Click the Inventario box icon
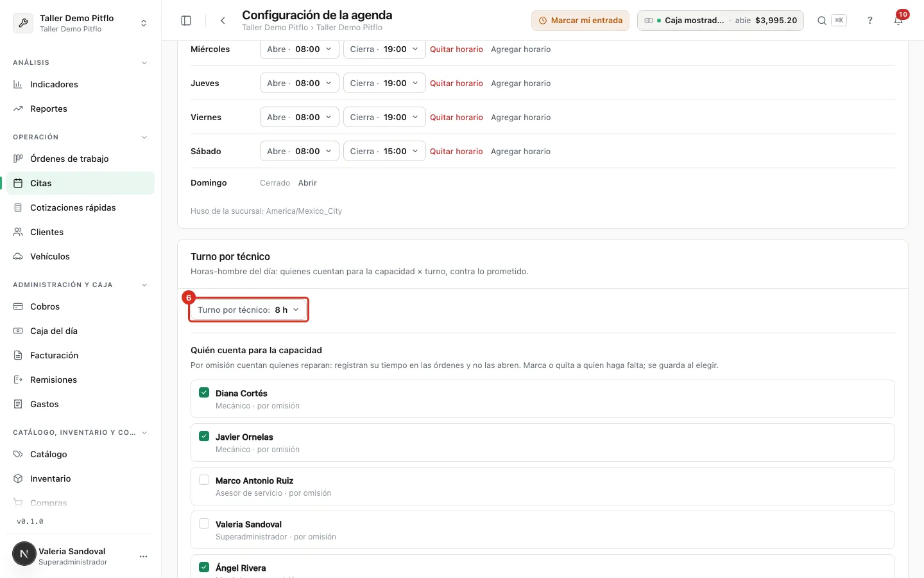 [x=18, y=478]
